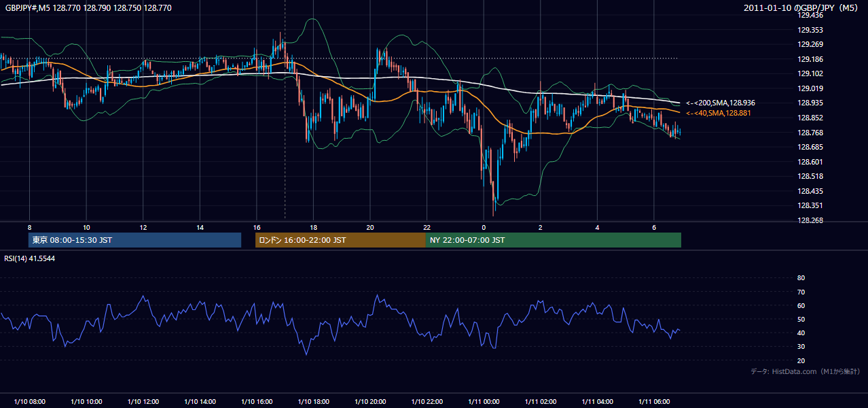
Task: Click price axis value 129.186
Action: click(811, 59)
